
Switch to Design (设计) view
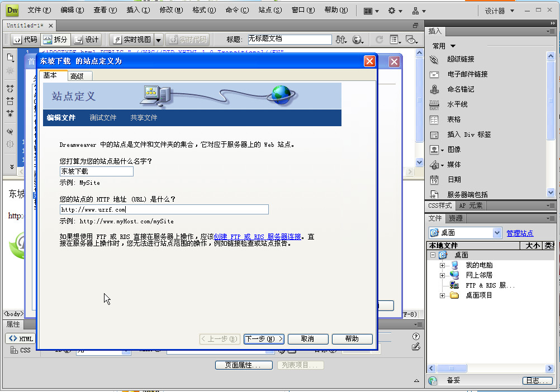click(x=87, y=39)
